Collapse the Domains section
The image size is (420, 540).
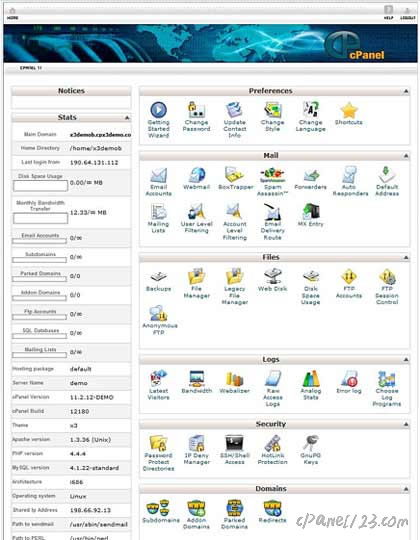[x=406, y=489]
